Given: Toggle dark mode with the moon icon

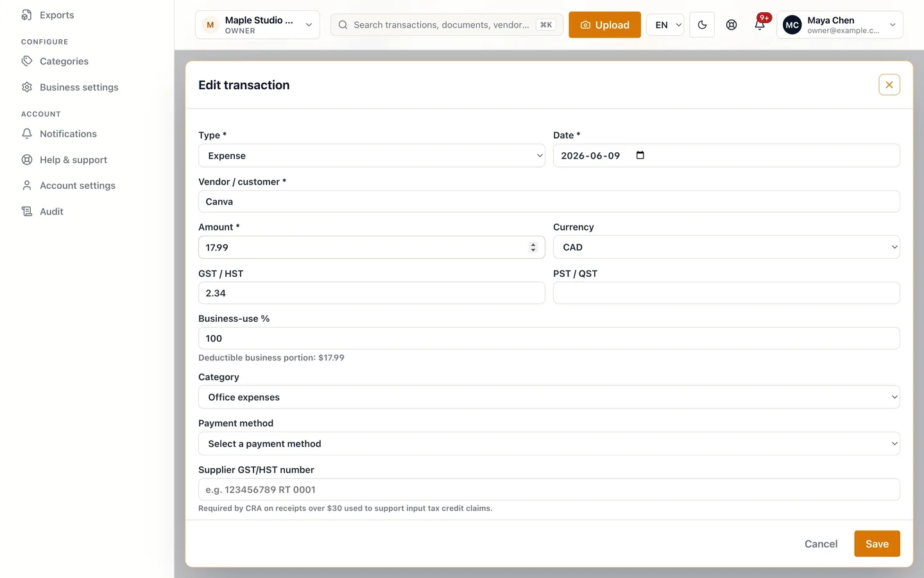Looking at the screenshot, I should (x=702, y=25).
